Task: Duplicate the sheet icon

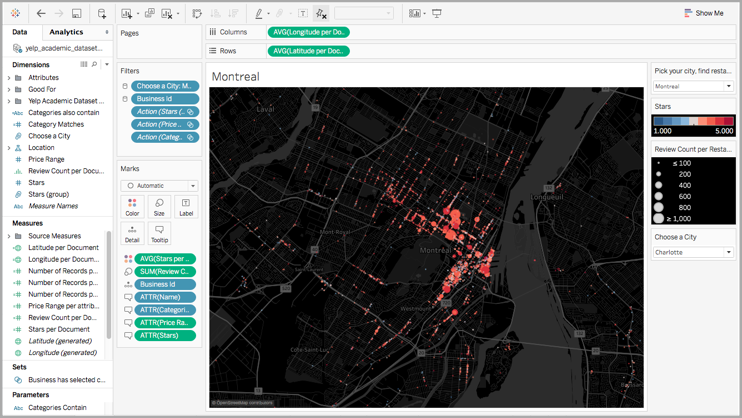Action: click(150, 13)
